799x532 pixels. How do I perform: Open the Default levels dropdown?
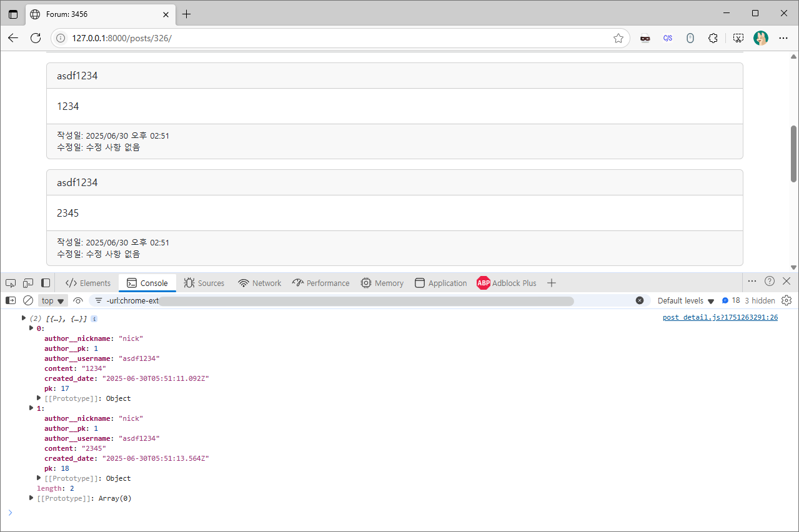click(x=685, y=300)
